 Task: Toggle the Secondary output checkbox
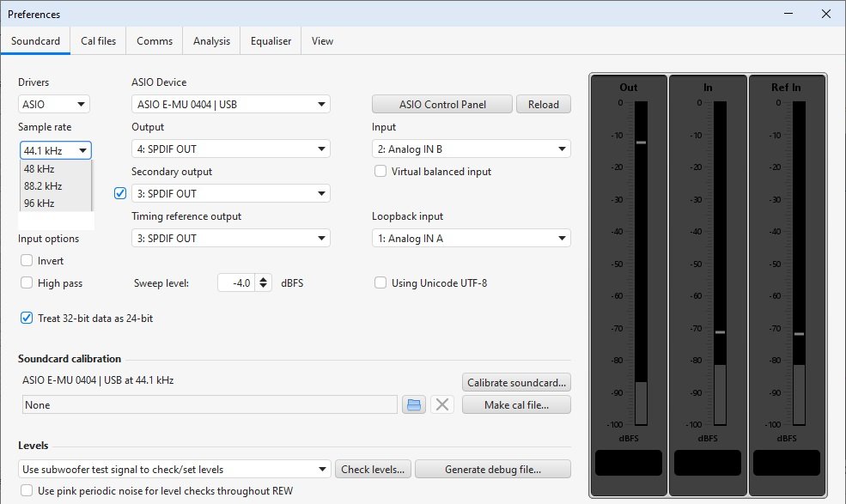[120, 193]
